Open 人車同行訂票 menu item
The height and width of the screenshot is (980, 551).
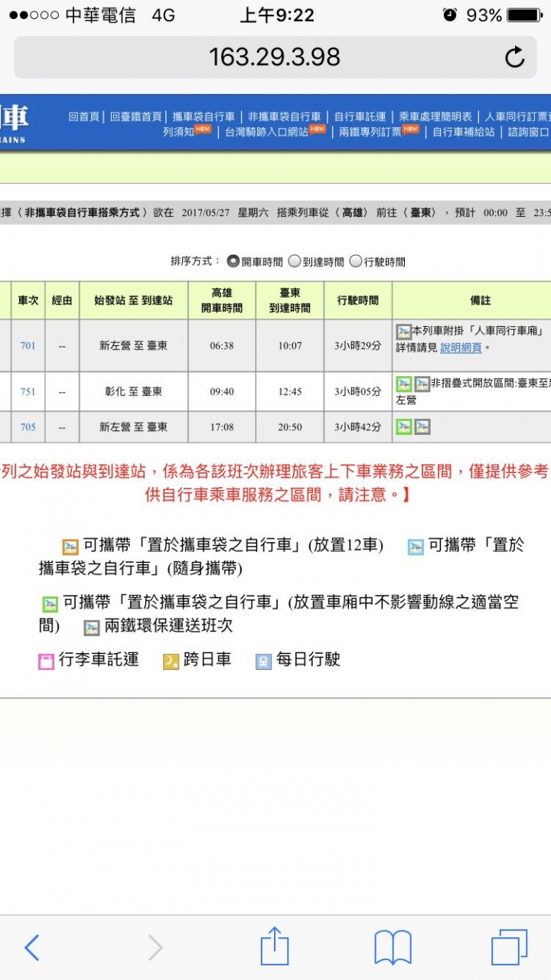click(517, 116)
